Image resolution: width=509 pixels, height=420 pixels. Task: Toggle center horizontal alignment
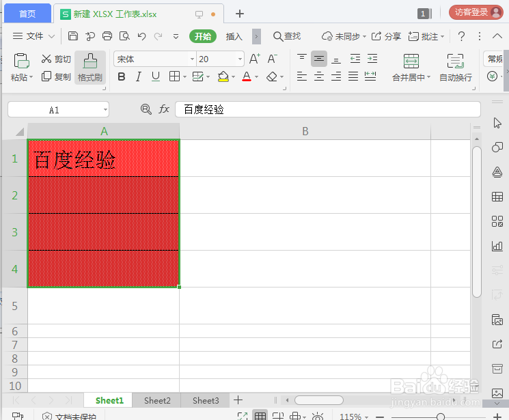(319, 76)
